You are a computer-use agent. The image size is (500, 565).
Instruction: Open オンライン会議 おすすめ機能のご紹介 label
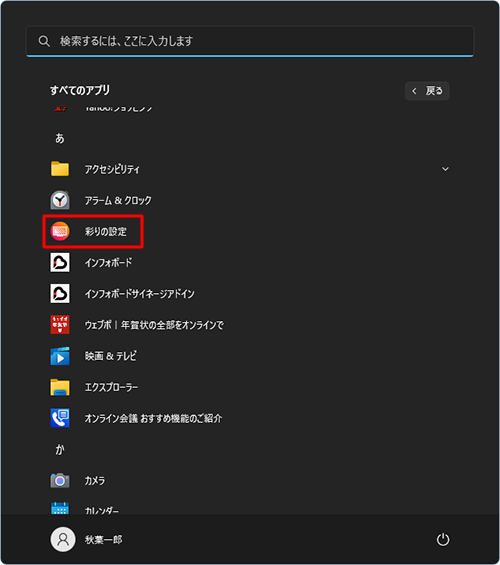153,418
